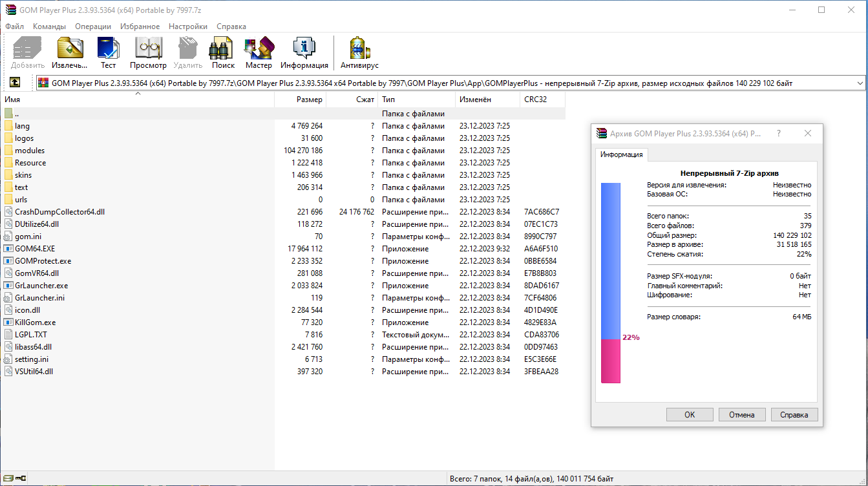Open the Операции menu

(x=93, y=26)
